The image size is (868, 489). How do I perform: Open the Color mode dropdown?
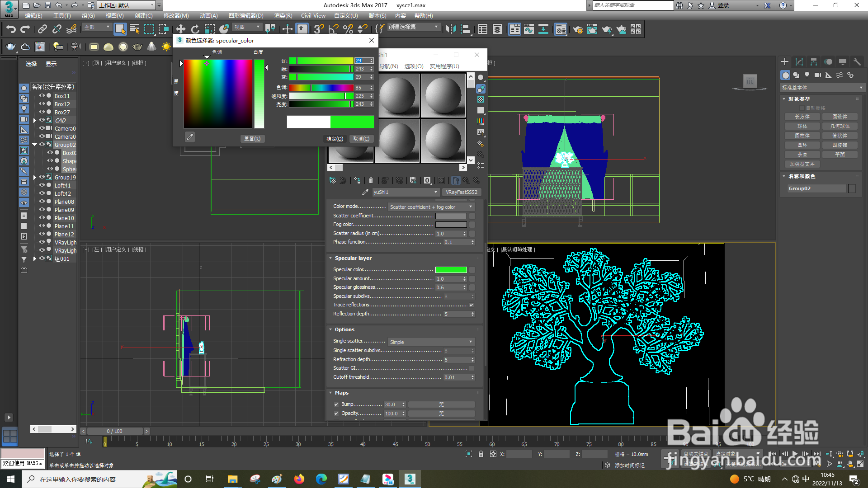[431, 207]
